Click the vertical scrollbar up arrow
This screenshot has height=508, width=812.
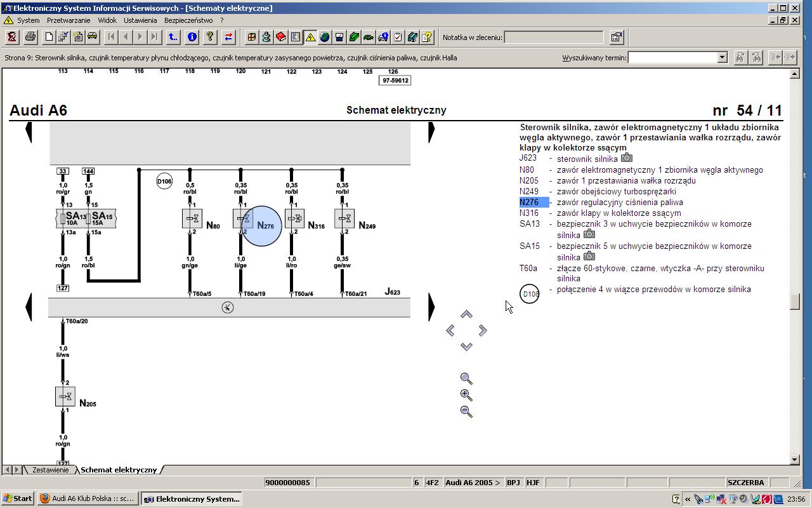click(x=795, y=74)
